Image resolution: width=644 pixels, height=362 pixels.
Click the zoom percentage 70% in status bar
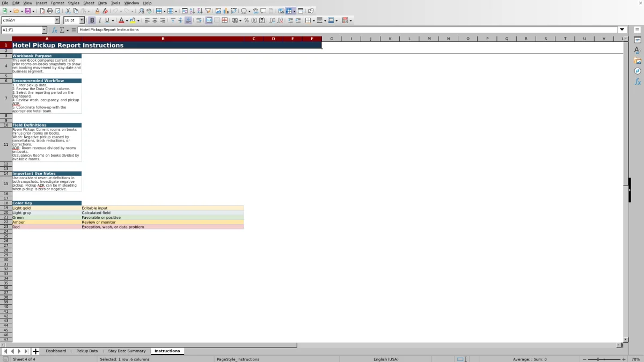[635, 359]
